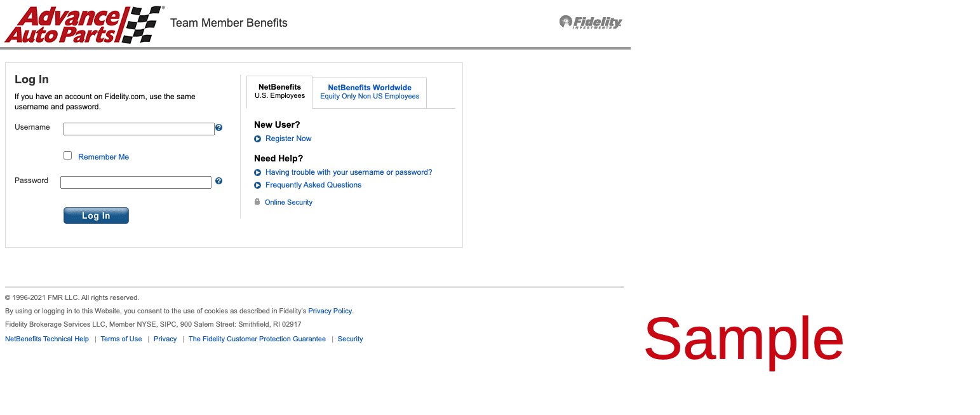The image size is (980, 415).
Task: Open Fidelity Customer Protection Guarantee link
Action: 257,339
